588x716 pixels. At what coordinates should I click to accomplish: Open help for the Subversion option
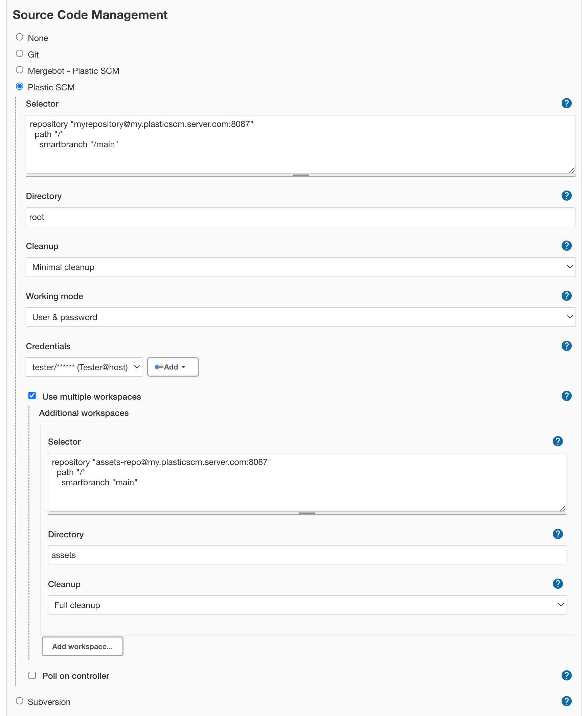[x=566, y=701]
